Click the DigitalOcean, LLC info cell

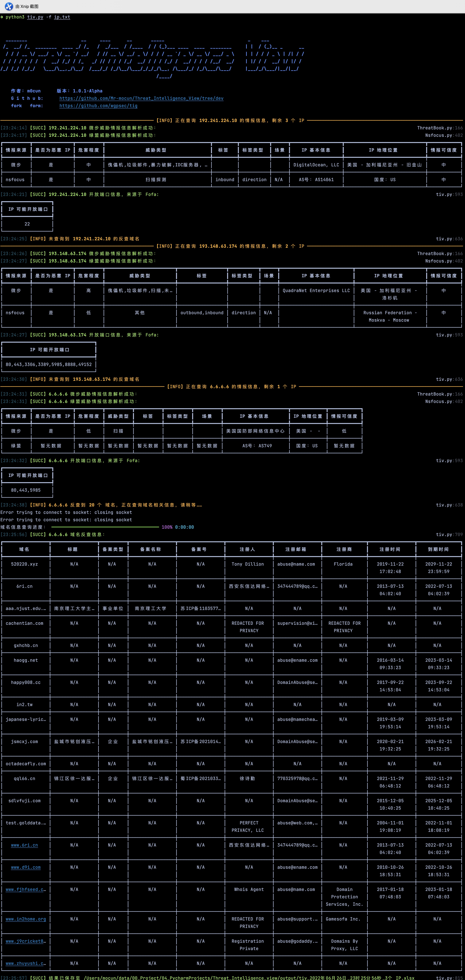click(316, 165)
